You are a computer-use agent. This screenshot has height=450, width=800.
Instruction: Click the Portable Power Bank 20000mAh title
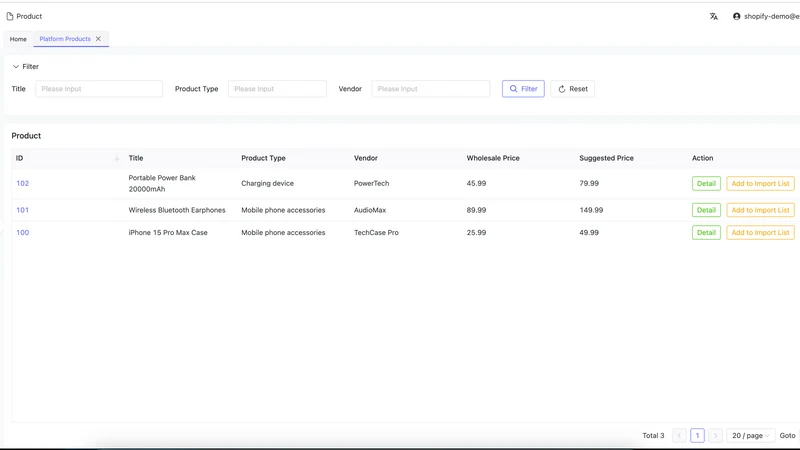coord(162,183)
